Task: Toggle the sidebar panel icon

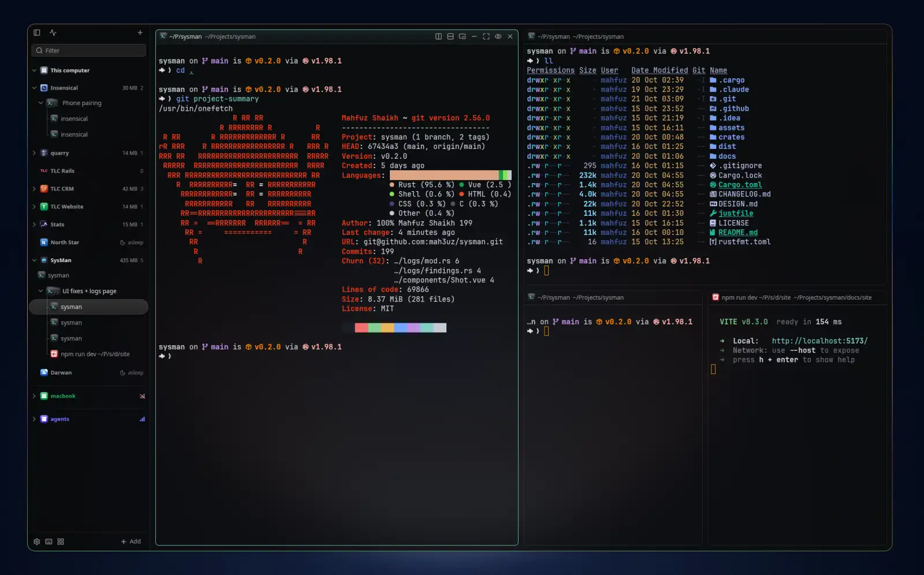Action: click(x=37, y=33)
